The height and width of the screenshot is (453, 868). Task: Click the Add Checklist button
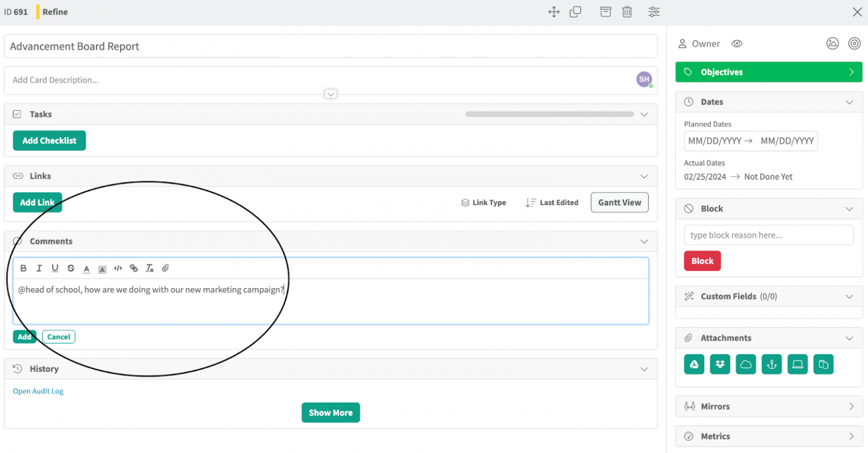(49, 141)
